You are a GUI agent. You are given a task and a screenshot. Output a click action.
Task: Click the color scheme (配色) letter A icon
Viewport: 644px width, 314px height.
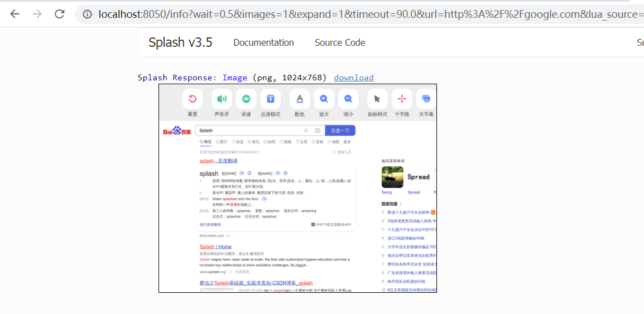[300, 99]
